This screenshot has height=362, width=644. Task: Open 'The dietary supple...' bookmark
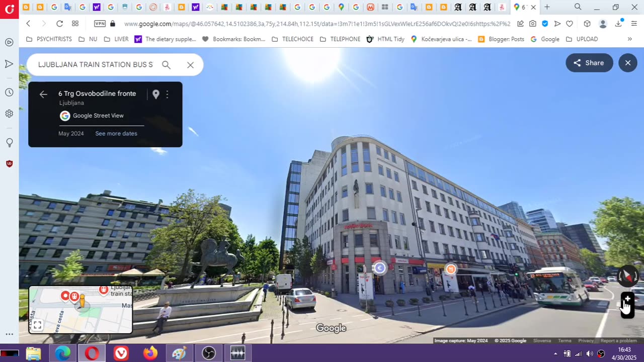tap(165, 39)
